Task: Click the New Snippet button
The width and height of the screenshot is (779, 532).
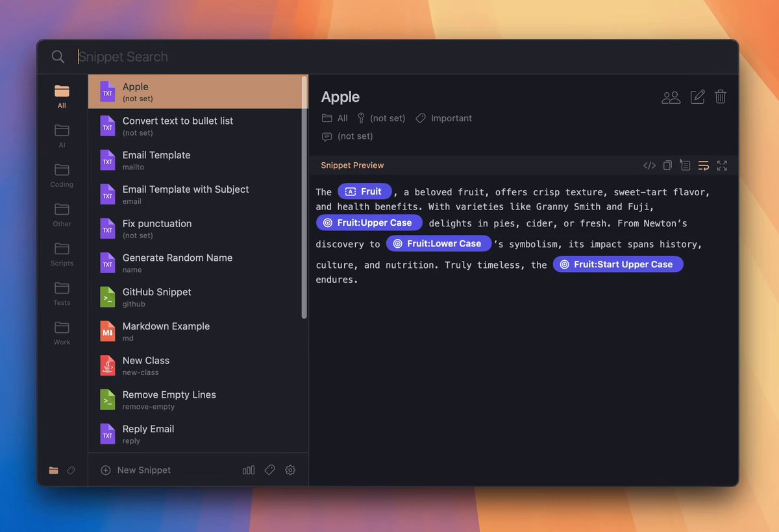Action: coord(136,470)
